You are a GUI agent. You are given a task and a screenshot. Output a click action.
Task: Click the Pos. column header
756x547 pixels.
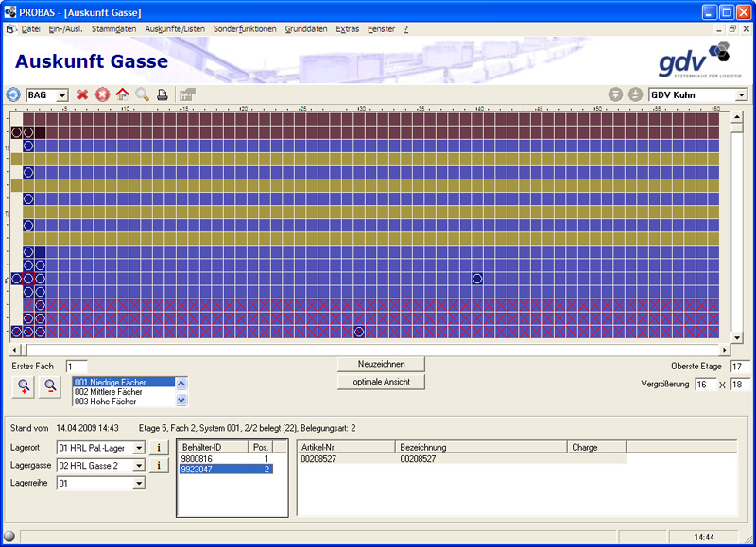(261, 447)
